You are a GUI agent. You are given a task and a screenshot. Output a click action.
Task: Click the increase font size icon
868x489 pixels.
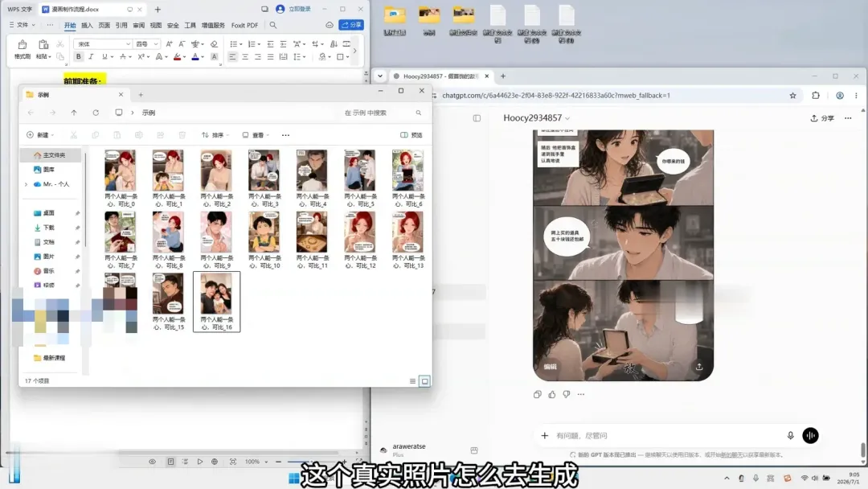coord(169,43)
